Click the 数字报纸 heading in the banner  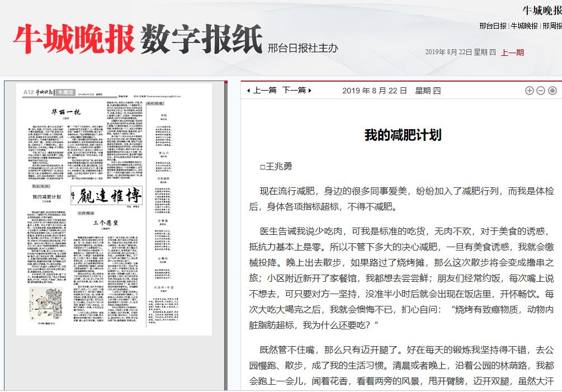[x=201, y=39]
